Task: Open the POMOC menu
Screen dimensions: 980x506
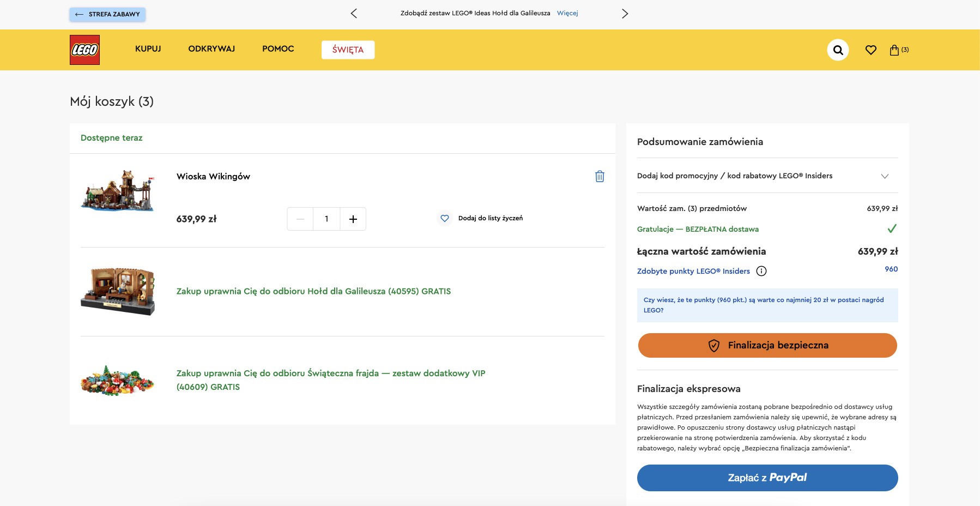Action: pos(278,49)
